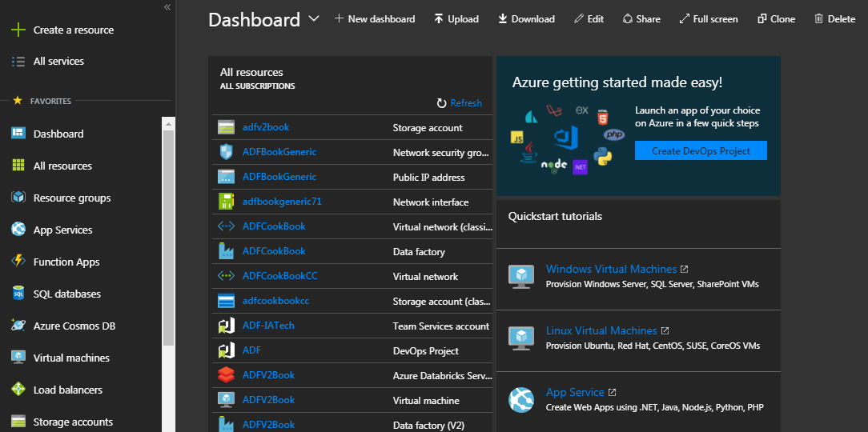This screenshot has width=868, height=432.
Task: Refresh the All resources tile
Action: pos(460,103)
